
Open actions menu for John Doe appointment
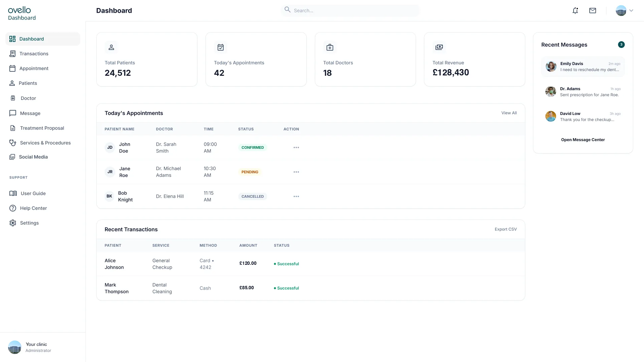click(296, 147)
